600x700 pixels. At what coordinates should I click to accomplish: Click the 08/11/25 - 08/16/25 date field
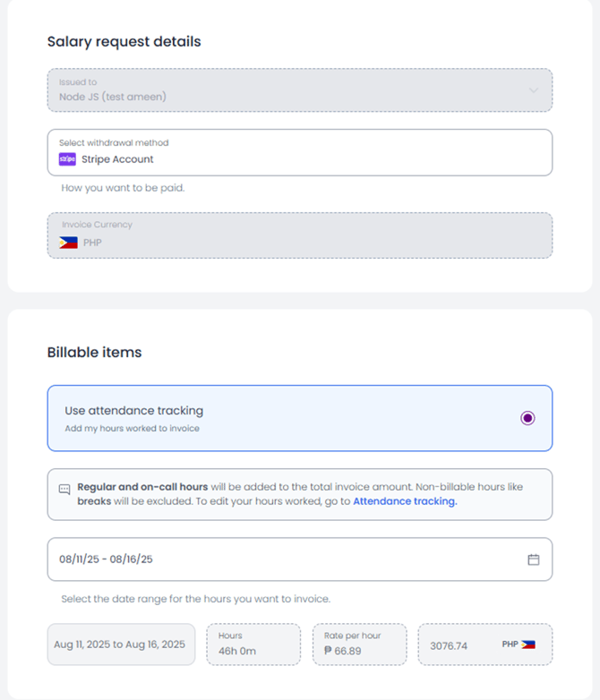click(300, 559)
